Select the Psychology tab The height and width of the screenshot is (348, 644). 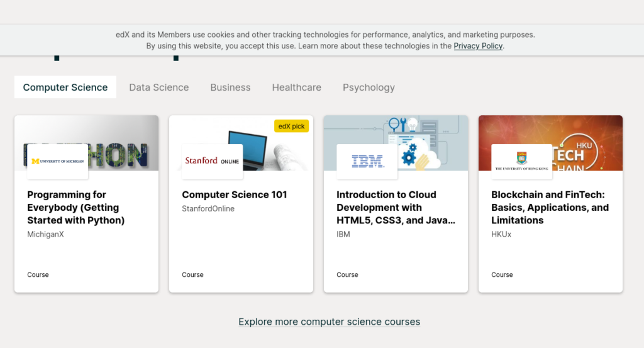(369, 87)
